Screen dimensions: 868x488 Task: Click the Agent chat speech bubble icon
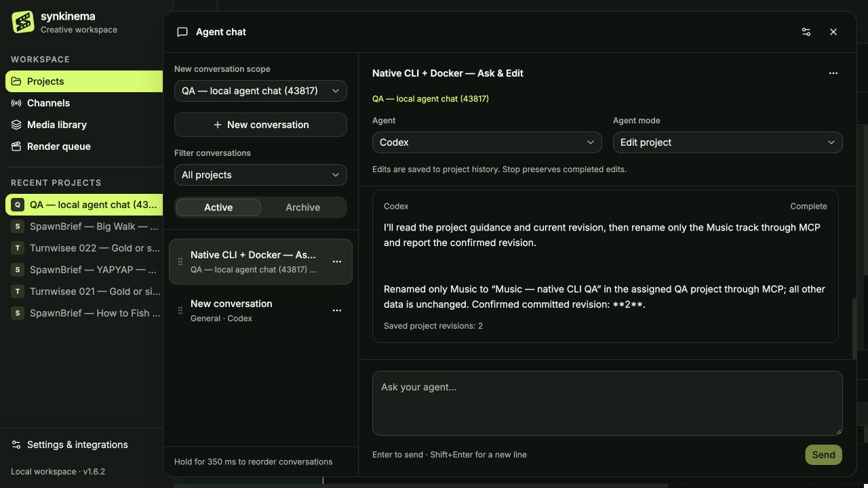coord(182,32)
